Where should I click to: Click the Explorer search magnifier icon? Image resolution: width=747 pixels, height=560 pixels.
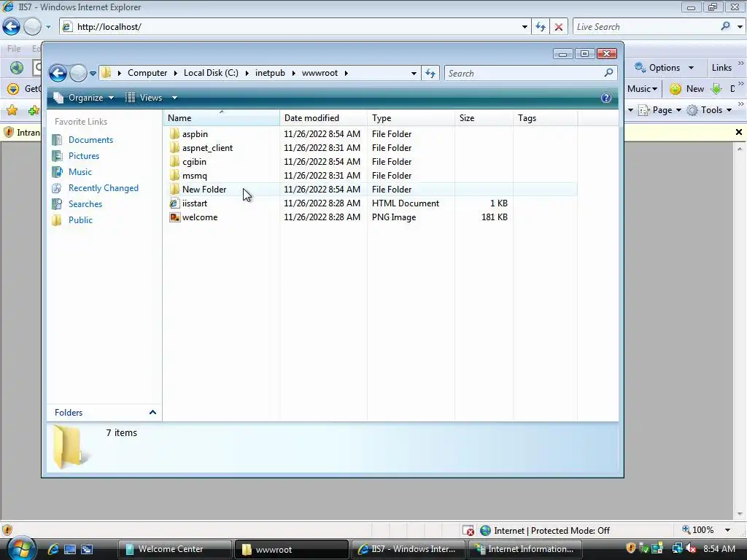click(x=608, y=73)
